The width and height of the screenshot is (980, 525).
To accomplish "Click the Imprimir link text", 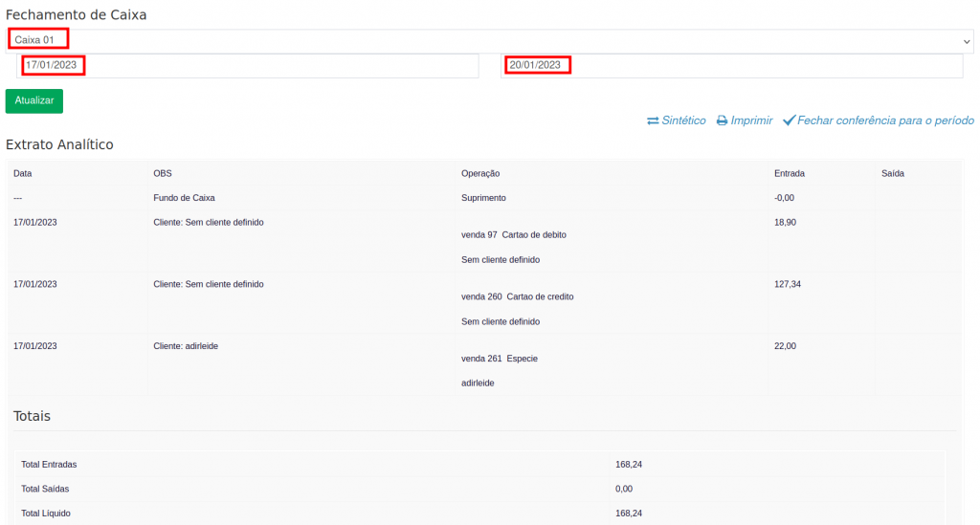I will (x=751, y=121).
